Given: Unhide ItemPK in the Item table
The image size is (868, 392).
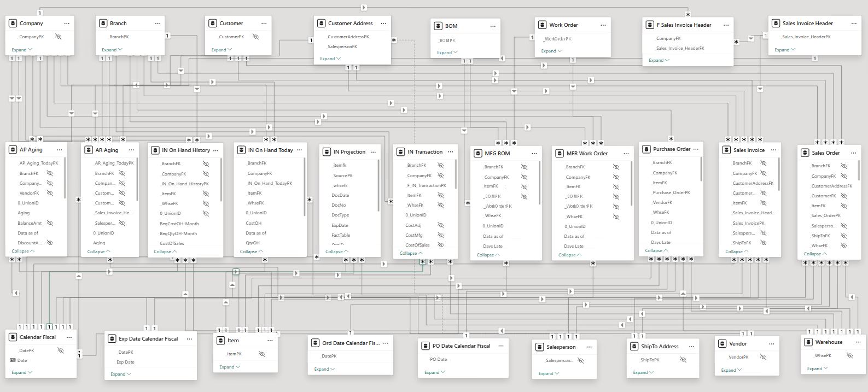Looking at the screenshot, I should pyautogui.click(x=261, y=354).
